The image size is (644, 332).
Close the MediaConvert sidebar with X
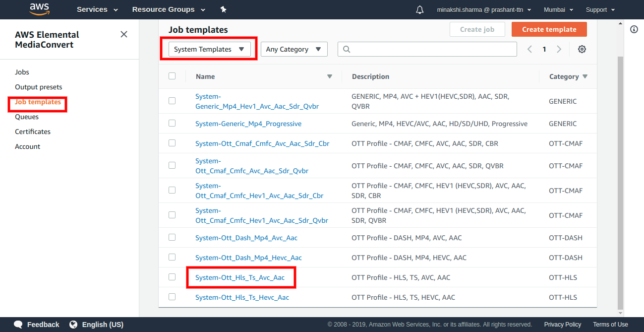tap(124, 34)
